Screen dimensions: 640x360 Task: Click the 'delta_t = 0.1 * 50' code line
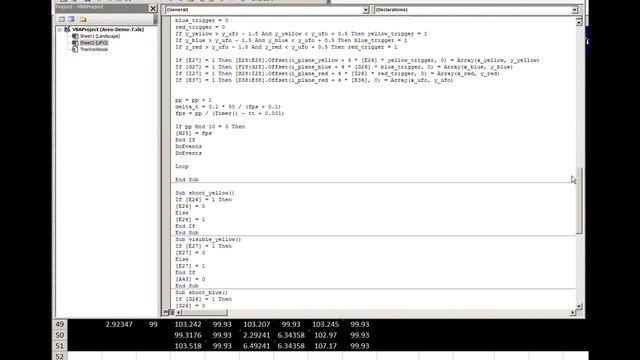(x=228, y=107)
